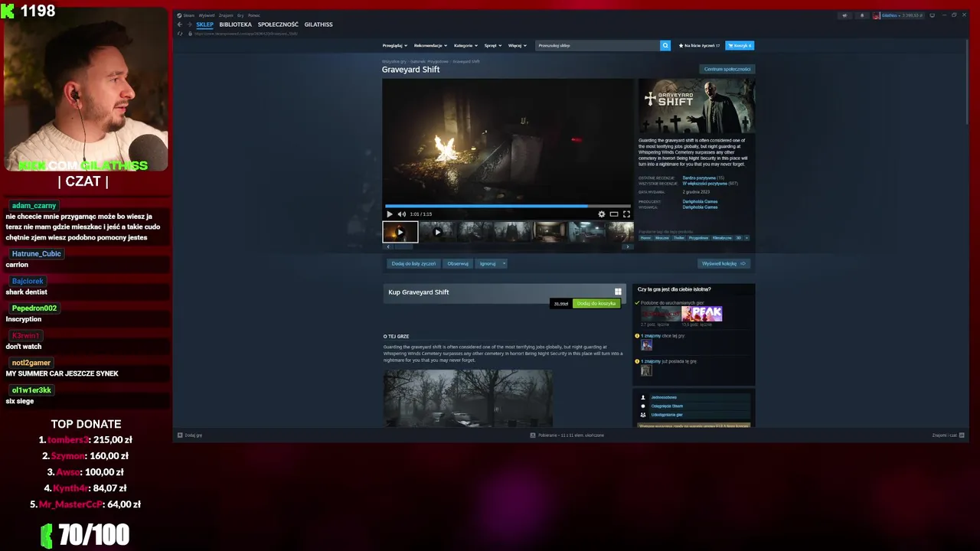Click the search magnifier button in store
Viewport: 980px width, 551px height.
[x=665, y=45]
